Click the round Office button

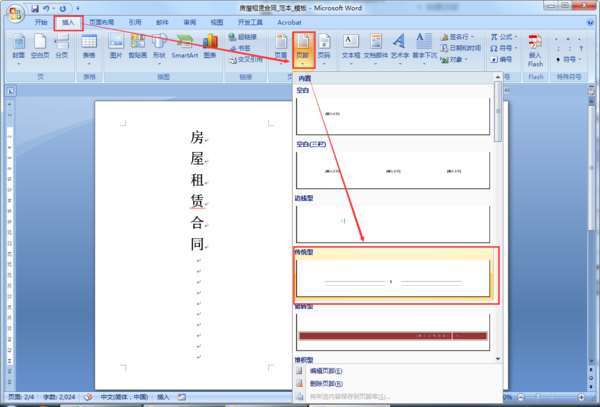[x=15, y=13]
